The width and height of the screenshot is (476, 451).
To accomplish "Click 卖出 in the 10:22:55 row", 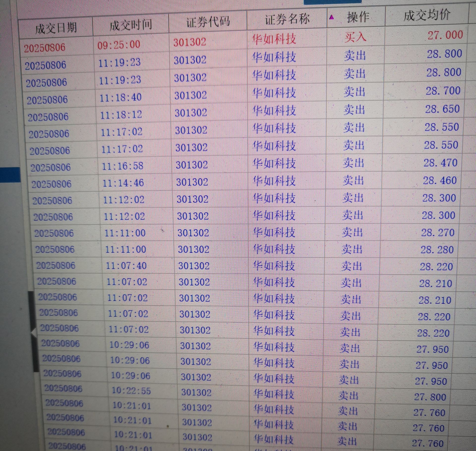I will coord(349,396).
